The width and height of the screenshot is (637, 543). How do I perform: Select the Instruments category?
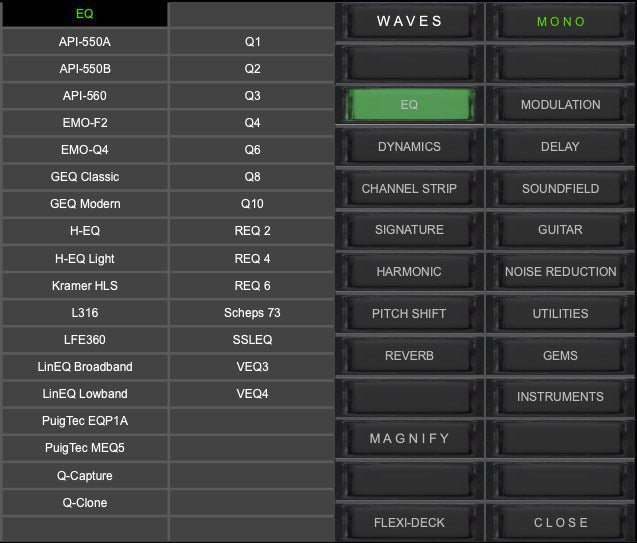coord(560,397)
